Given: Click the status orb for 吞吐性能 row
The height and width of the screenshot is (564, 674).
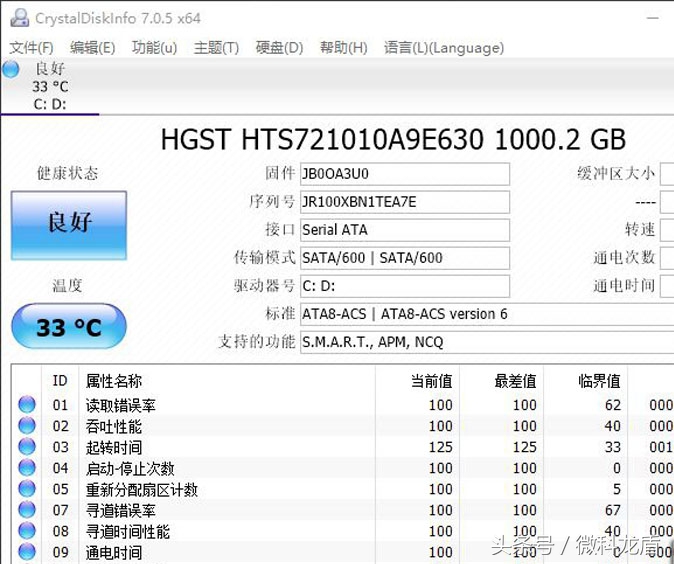Looking at the screenshot, I should 27,426.
